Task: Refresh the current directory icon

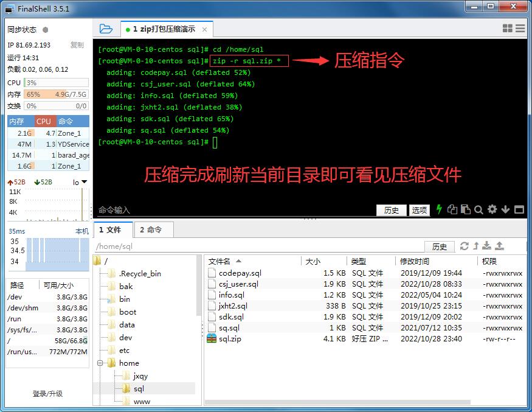Action: tap(464, 246)
